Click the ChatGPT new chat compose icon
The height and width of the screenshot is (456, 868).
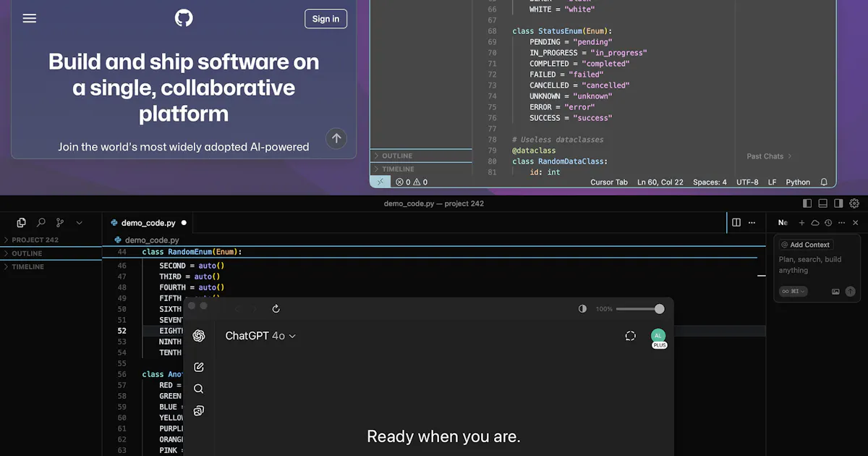tap(199, 367)
